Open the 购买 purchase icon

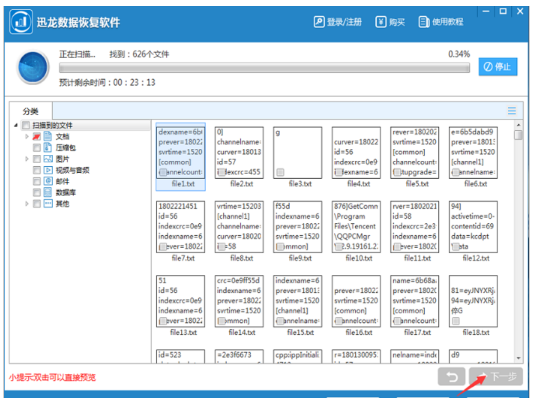(381, 22)
